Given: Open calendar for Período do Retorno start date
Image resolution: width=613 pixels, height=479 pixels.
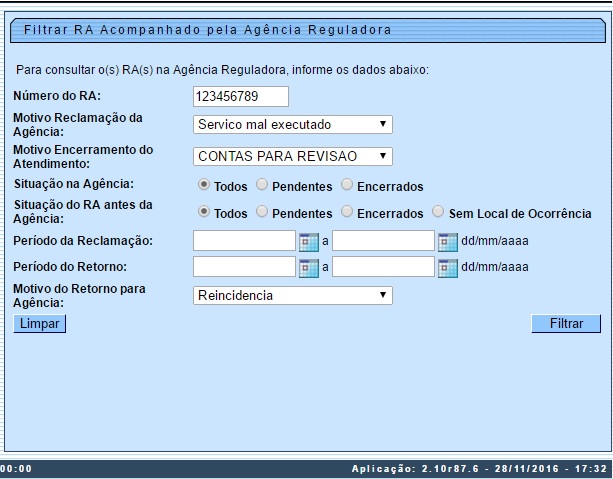Looking at the screenshot, I should pos(308,267).
